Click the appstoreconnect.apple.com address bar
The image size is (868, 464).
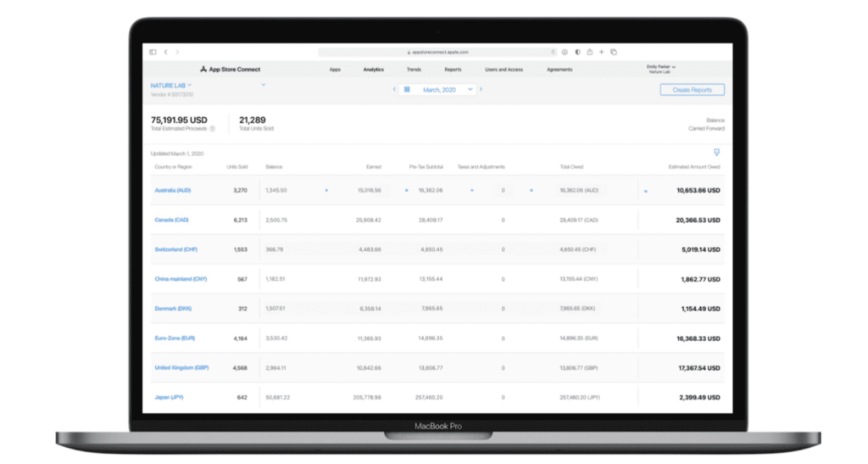click(437, 52)
